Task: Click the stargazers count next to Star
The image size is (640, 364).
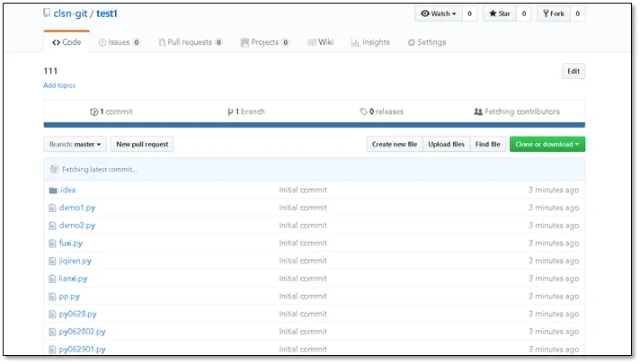Action: click(524, 13)
